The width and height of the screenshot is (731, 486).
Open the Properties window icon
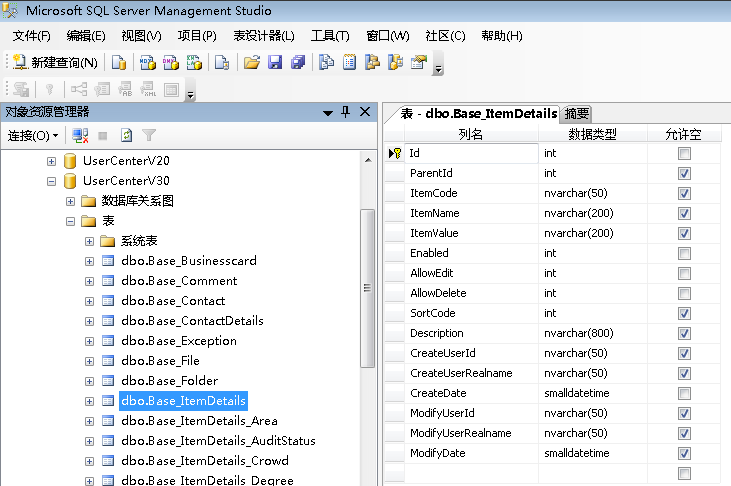tap(419, 62)
